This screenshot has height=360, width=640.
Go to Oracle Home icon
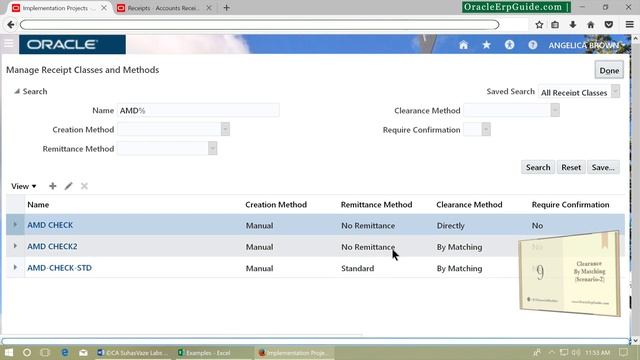point(463,45)
